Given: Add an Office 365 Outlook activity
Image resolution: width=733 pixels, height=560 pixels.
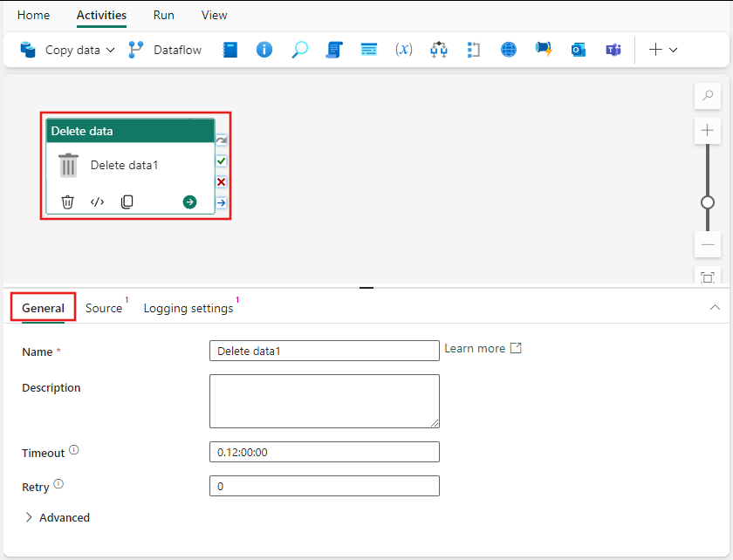Looking at the screenshot, I should [578, 50].
